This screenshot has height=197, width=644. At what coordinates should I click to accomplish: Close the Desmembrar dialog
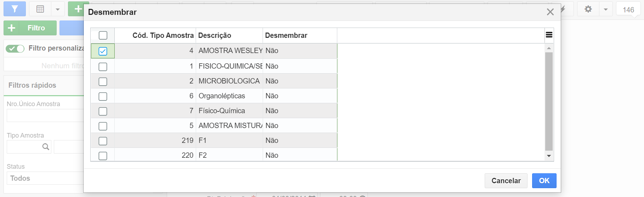pyautogui.click(x=550, y=12)
